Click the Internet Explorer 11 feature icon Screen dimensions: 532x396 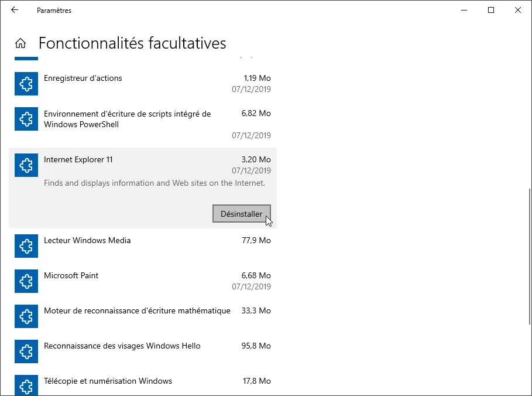tap(26, 165)
